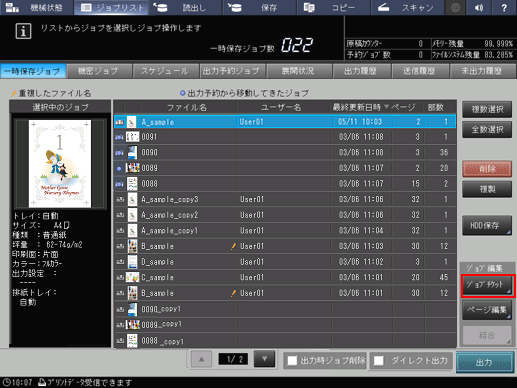Viewport: 517px width, 388px height.
Task: Open the ジョブチケット job ticket editor
Action: [x=487, y=285]
